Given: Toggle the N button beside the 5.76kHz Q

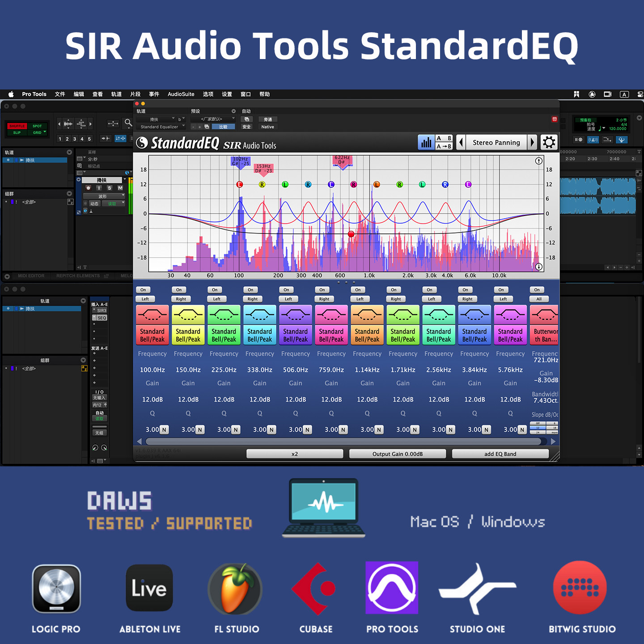Looking at the screenshot, I should (x=522, y=430).
